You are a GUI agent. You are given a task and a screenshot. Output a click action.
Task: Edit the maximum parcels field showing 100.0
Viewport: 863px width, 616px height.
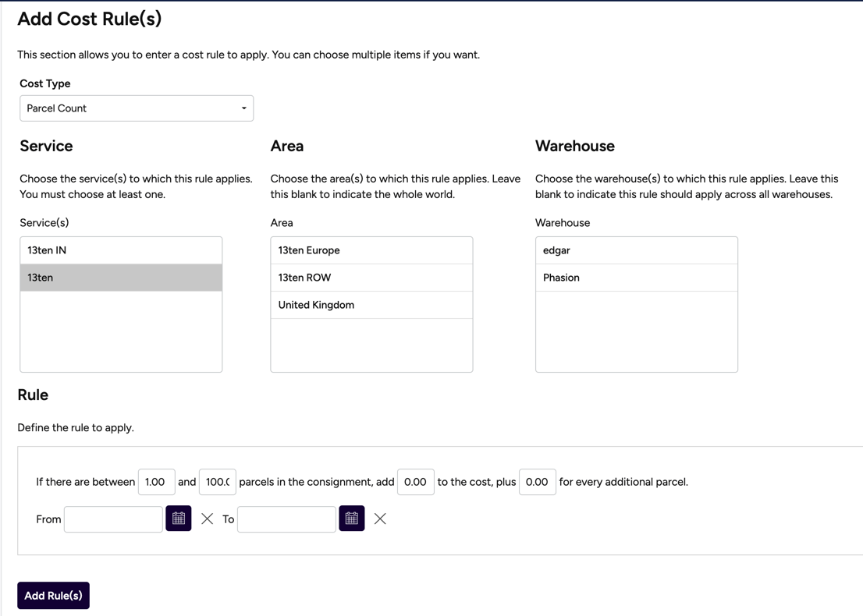coord(217,482)
